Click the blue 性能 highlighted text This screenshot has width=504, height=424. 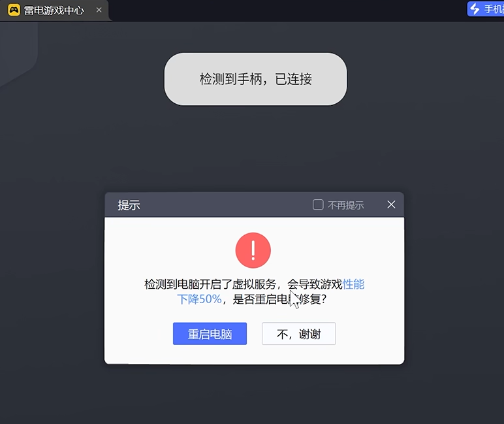354,284
